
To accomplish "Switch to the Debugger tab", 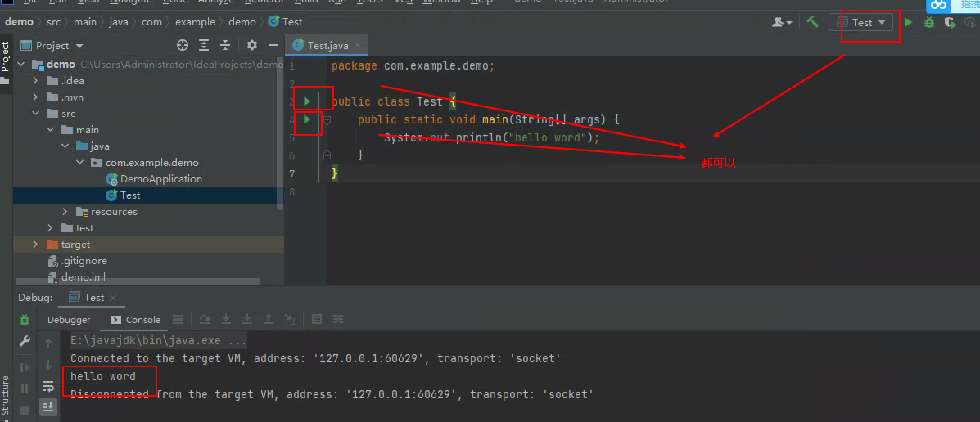I will coord(69,320).
